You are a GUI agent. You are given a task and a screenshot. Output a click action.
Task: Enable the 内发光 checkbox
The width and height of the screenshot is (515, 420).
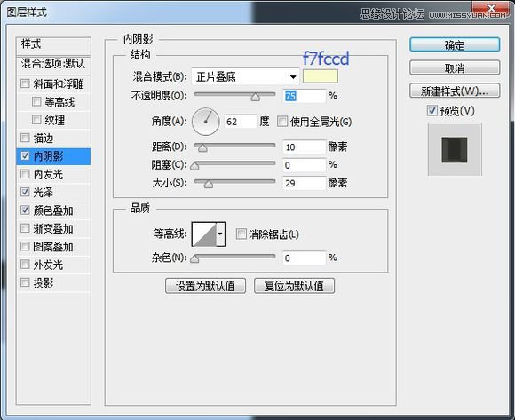pyautogui.click(x=25, y=174)
